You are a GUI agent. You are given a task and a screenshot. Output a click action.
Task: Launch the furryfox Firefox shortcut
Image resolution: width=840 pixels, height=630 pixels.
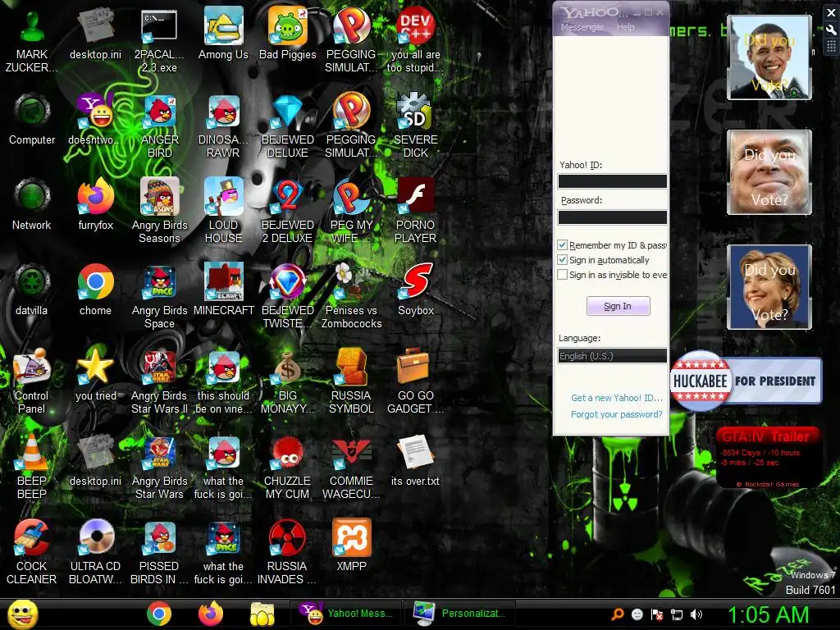coord(96,204)
